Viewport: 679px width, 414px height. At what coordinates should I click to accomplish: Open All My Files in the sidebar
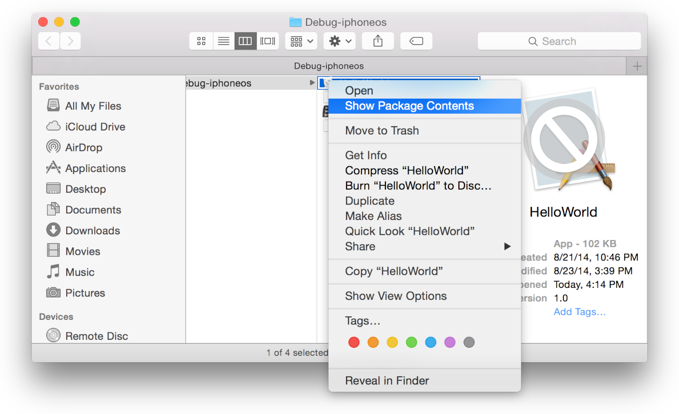93,106
